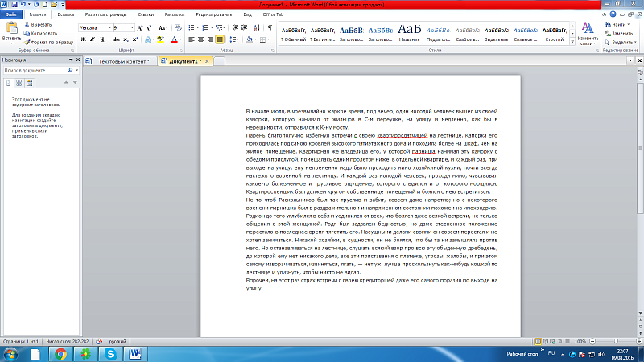Viewport: 644px width, 362px height.
Task: Open line spacing options
Action: coord(233,39)
